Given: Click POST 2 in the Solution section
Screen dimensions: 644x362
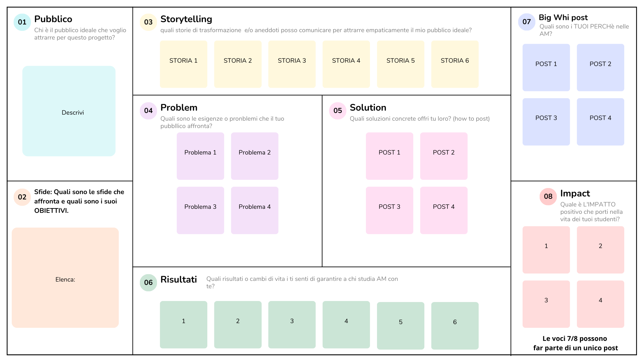Looking at the screenshot, I should [444, 156].
